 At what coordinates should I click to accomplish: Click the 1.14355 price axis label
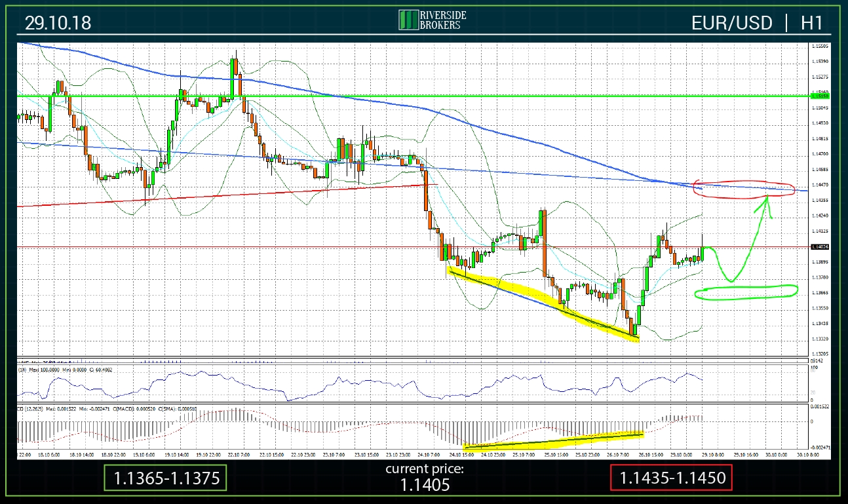pos(820,200)
